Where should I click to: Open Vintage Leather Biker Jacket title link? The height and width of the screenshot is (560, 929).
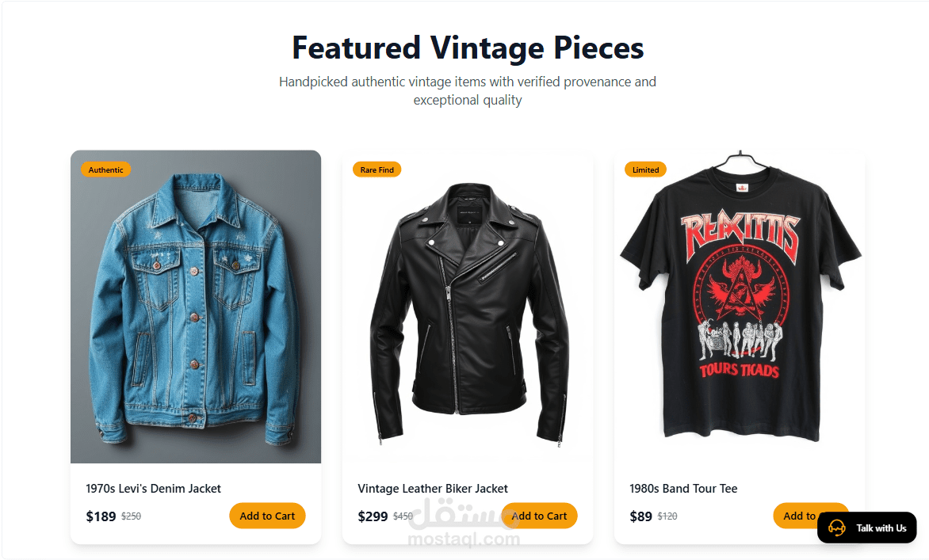[x=433, y=489]
